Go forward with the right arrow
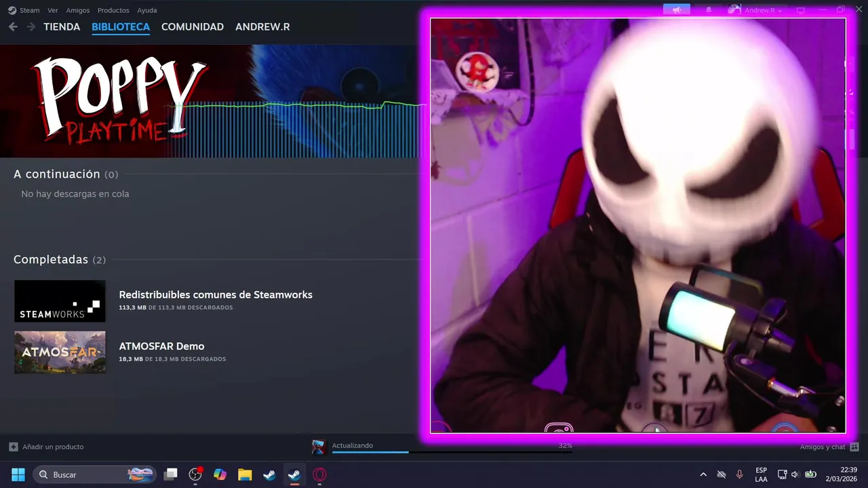 coord(31,26)
